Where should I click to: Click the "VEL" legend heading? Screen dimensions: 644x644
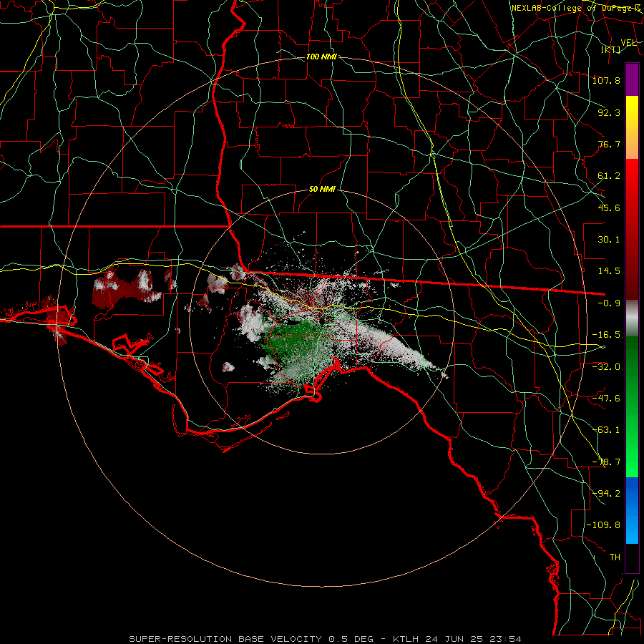pos(628,42)
